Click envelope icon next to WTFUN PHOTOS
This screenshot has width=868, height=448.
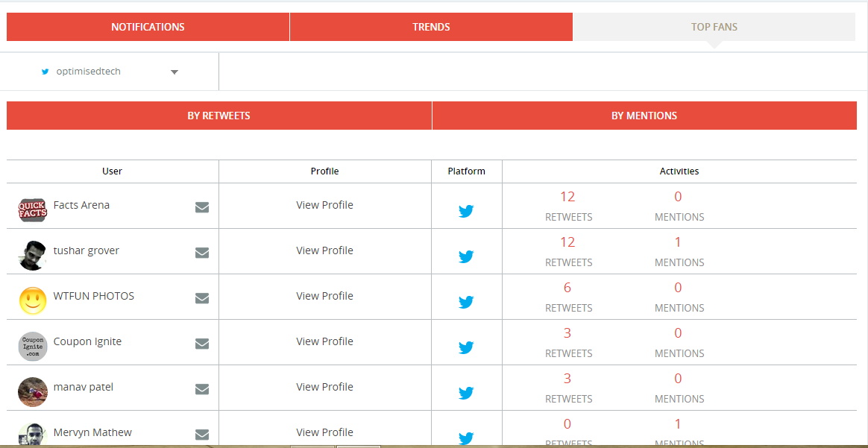[202, 298]
